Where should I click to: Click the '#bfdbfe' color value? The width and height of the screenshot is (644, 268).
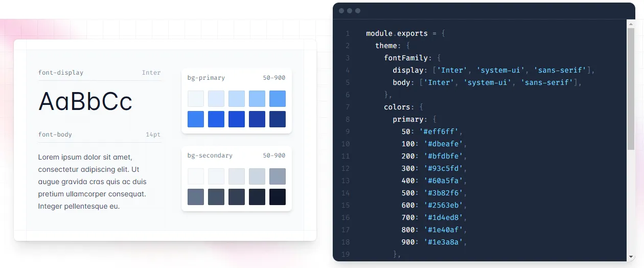coord(444,156)
